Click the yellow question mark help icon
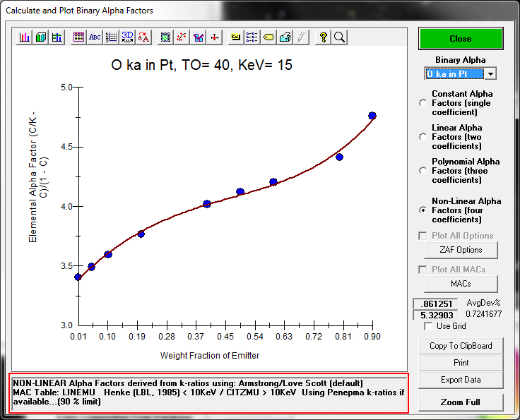 [324, 37]
